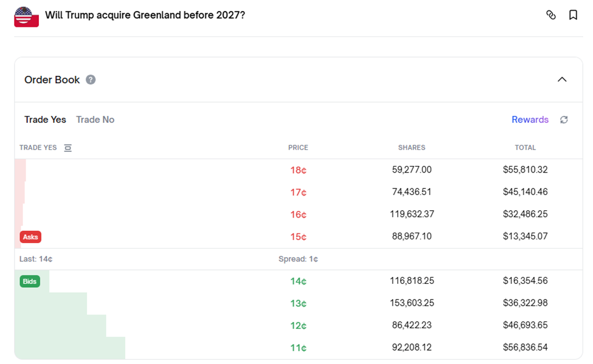The width and height of the screenshot is (593, 364).
Task: Open the Order Book help icon
Action: (x=91, y=80)
